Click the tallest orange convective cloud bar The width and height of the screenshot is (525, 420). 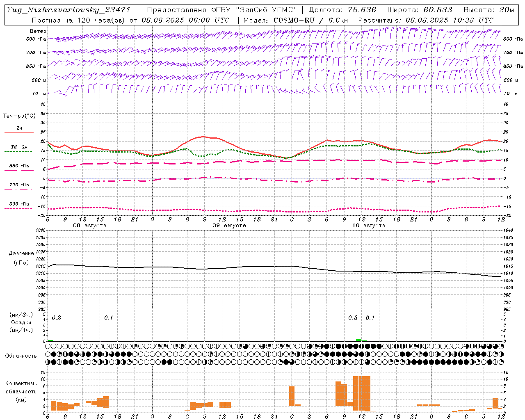(x=362, y=393)
